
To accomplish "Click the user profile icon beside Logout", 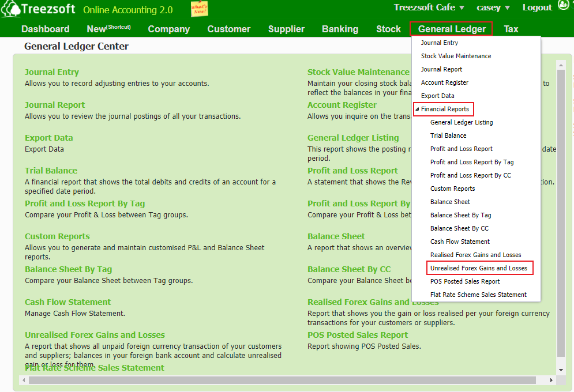I will pos(564,6).
